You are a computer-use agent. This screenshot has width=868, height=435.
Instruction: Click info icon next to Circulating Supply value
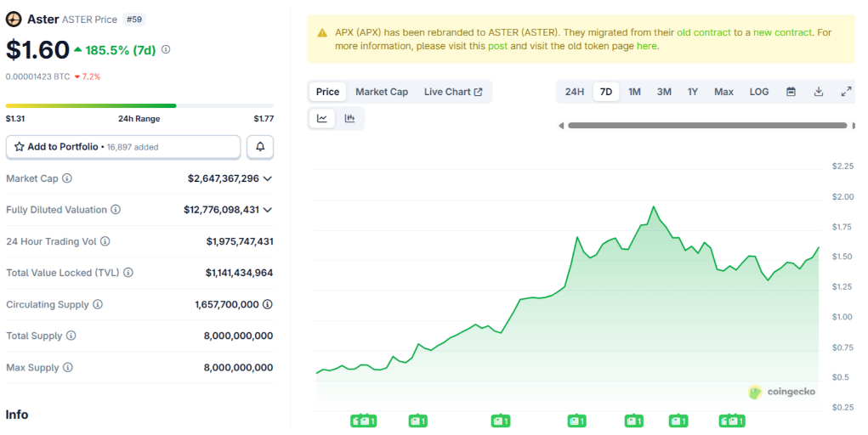point(268,304)
